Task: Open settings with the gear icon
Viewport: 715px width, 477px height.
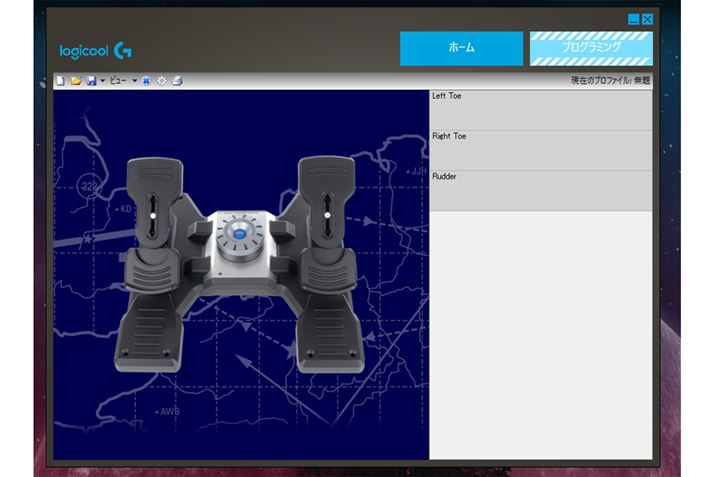Action: 161,80
